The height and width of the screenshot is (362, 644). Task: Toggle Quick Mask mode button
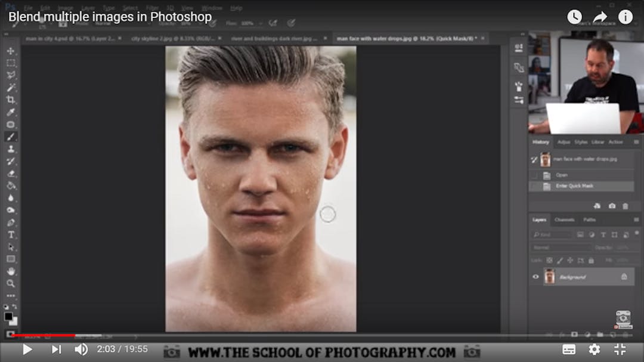tap(10, 334)
